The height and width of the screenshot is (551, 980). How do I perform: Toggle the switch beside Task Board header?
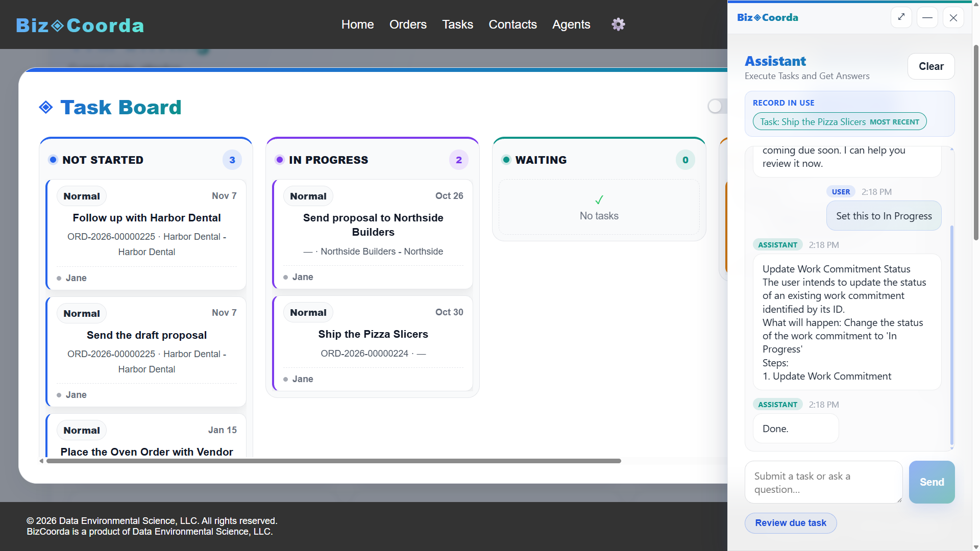point(717,106)
